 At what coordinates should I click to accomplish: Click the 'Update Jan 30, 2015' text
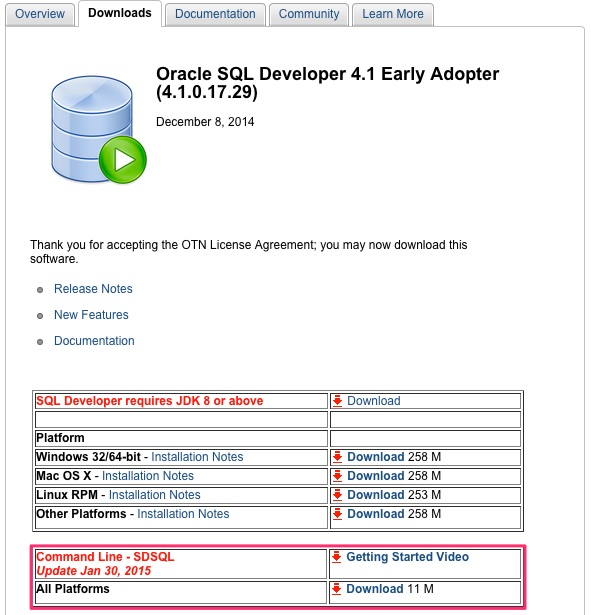click(x=94, y=571)
